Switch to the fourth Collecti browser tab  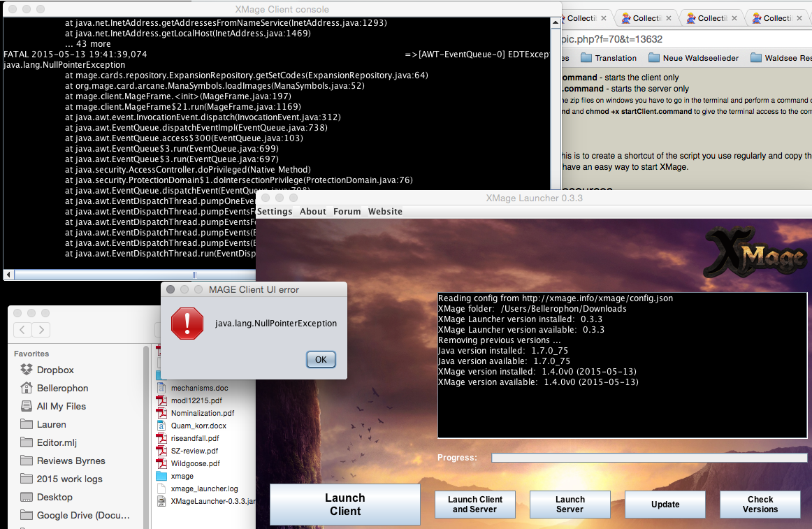(777, 18)
